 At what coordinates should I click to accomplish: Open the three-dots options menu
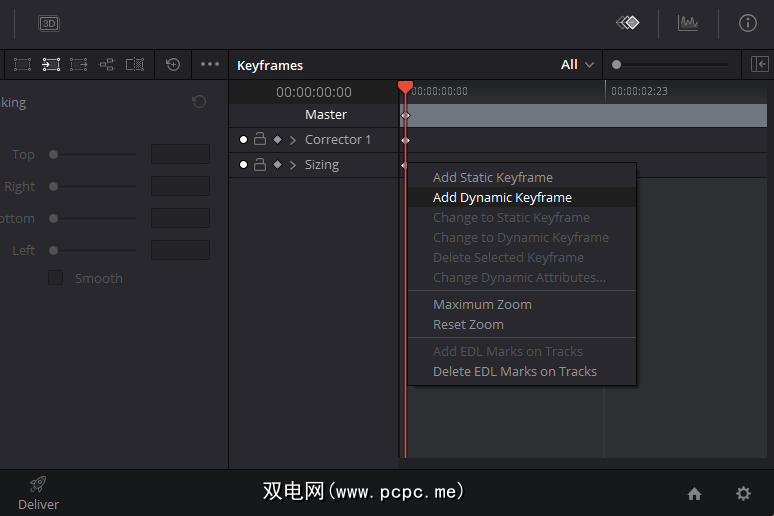[210, 65]
